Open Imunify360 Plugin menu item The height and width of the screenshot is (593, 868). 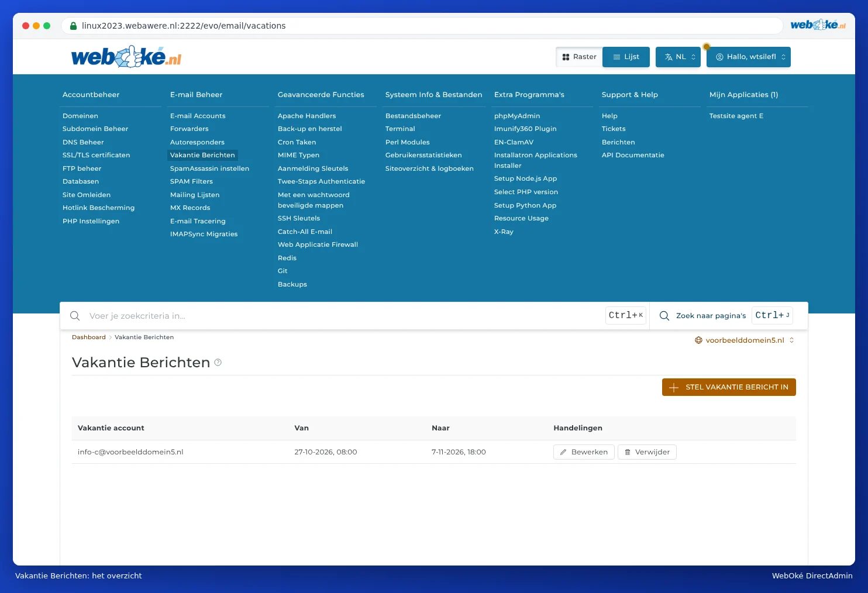[525, 129]
